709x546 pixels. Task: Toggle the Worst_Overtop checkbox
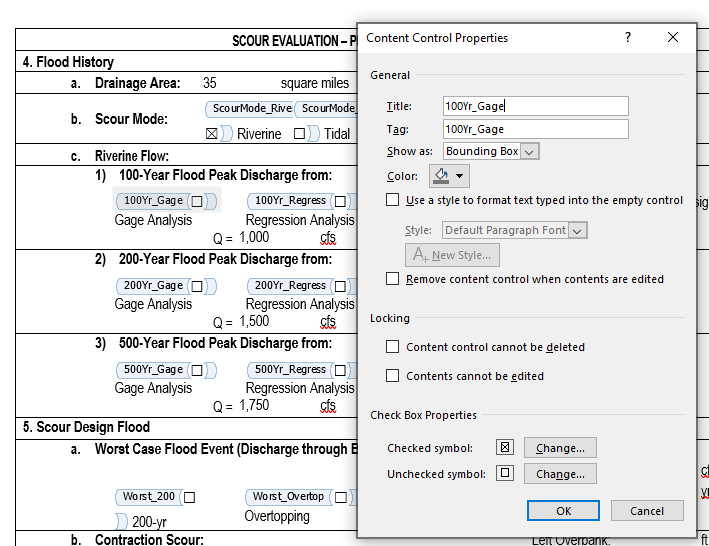(x=341, y=498)
